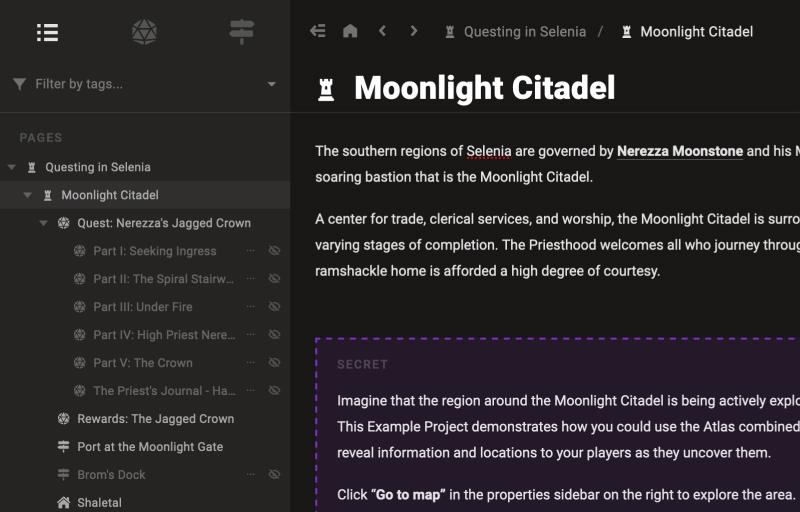Viewport: 800px width, 512px height.
Task: Open the signpost atlas panel icon
Action: (241, 32)
